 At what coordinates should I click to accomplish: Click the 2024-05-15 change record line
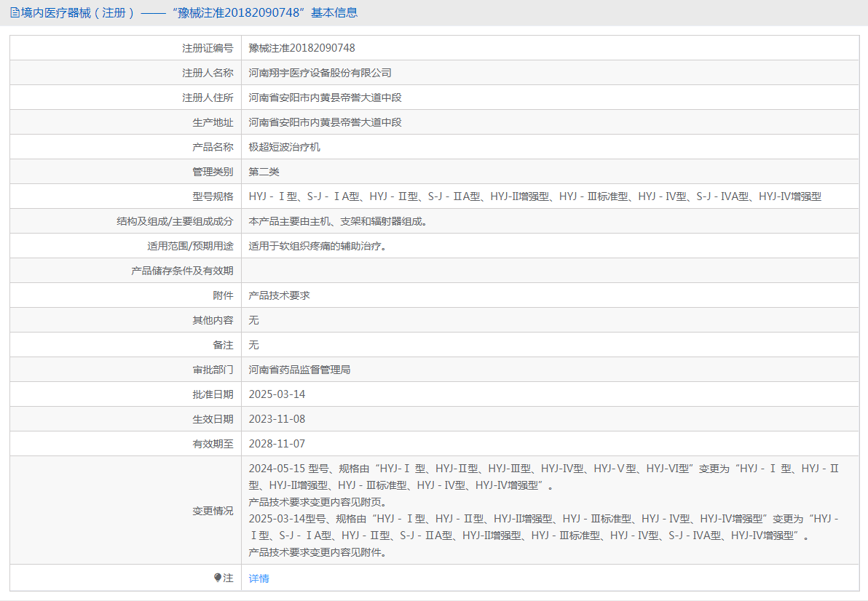pos(544,477)
